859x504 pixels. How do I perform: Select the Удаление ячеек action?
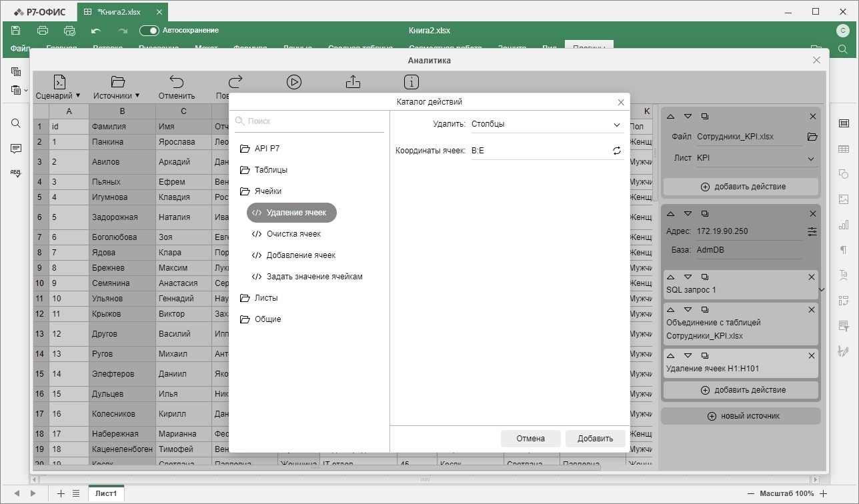click(291, 213)
